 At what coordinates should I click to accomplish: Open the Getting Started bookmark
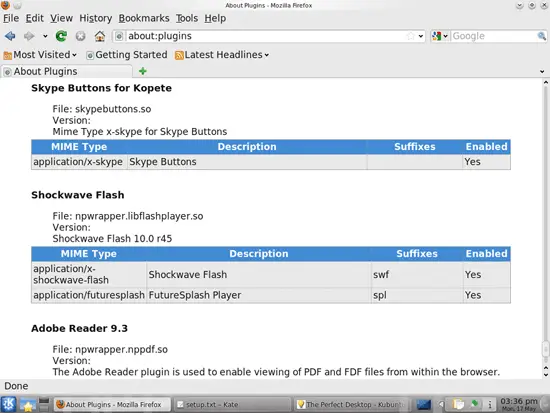tap(127, 55)
